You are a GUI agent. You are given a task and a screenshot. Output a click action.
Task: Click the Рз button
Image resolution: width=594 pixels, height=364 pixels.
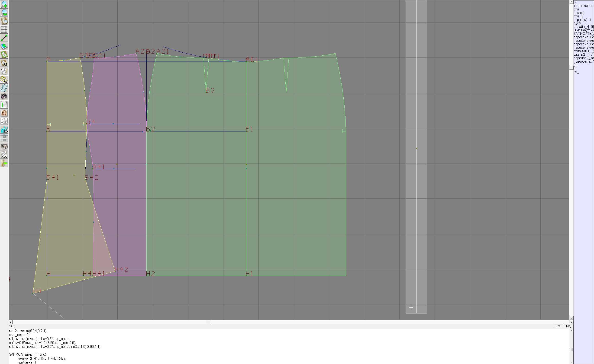pos(558,326)
